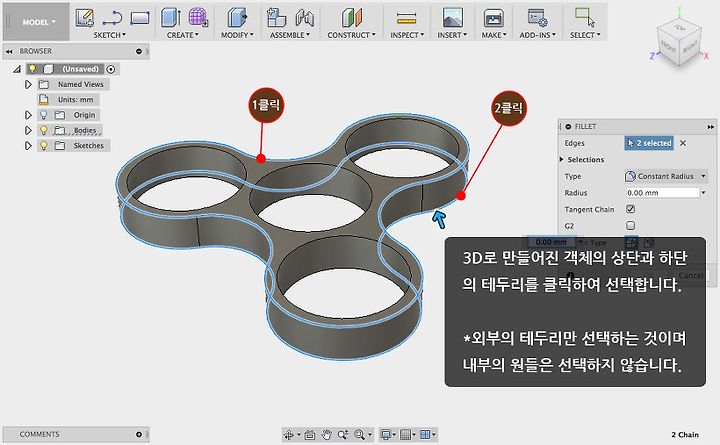Collapse the FILLET panel with the round button
This screenshot has height=445, width=720.
coord(568,126)
